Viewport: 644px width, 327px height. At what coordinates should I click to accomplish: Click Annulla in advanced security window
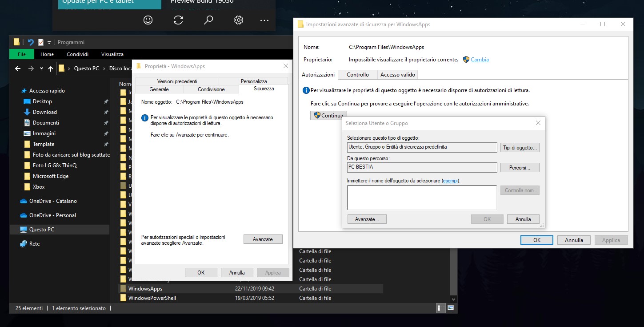(x=574, y=240)
